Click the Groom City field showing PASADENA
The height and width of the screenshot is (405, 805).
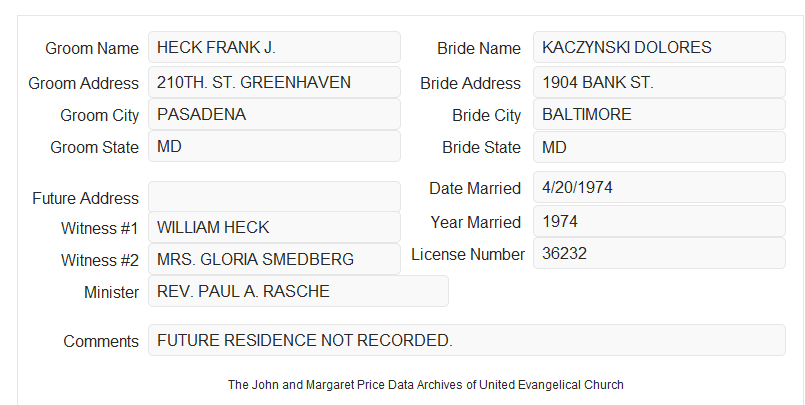(x=274, y=114)
